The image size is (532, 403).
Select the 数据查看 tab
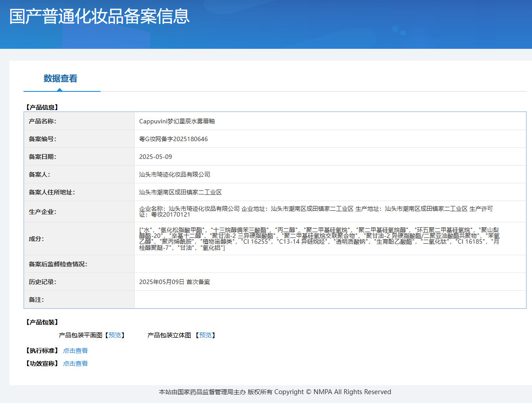click(x=60, y=79)
